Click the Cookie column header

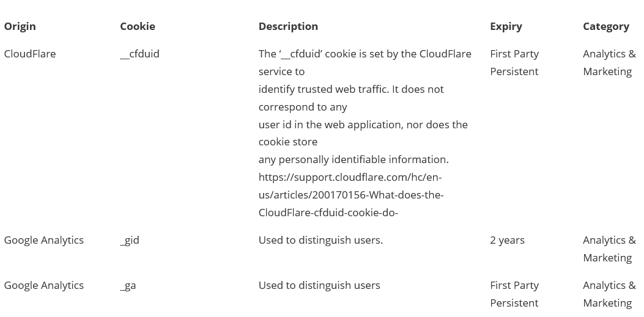(137, 26)
